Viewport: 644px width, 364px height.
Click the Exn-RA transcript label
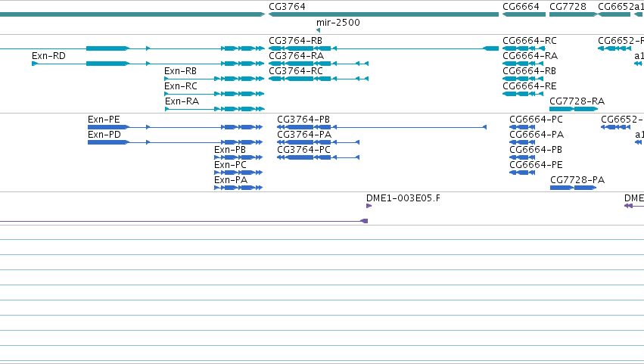point(182,101)
